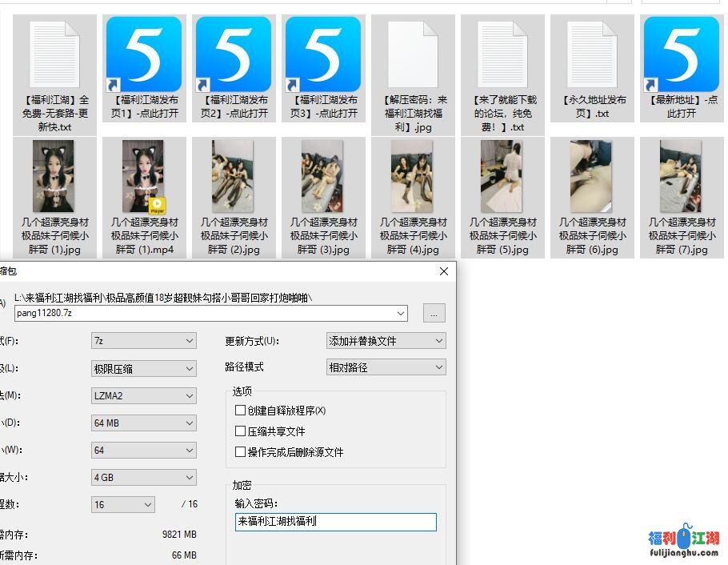The image size is (728, 565).
Task: Expand the 添加并替换文件 update mode dropdown
Action: tap(438, 341)
